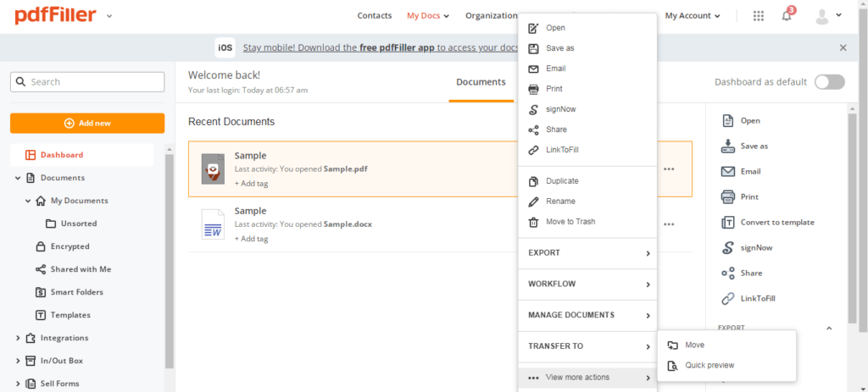Go to Contacts in top navigation

click(x=374, y=15)
